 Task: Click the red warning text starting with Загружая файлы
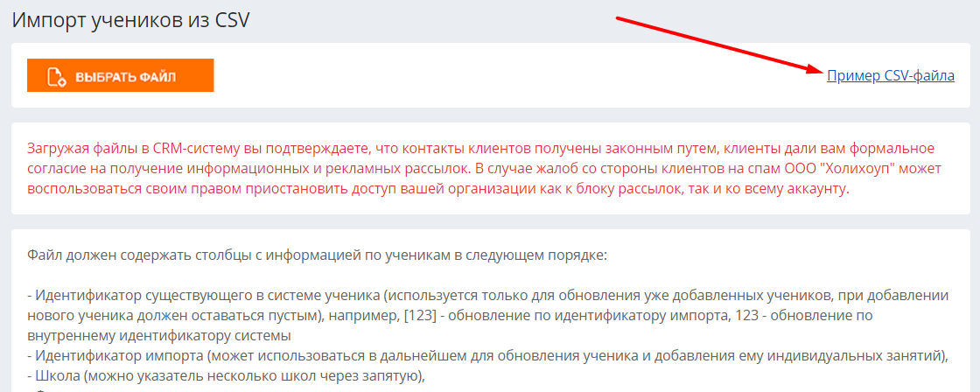[x=486, y=170]
